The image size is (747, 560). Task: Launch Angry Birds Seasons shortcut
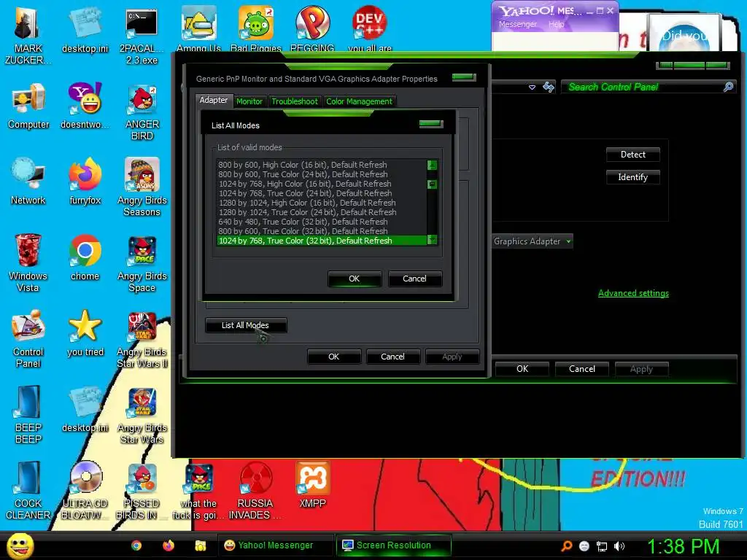tap(142, 187)
